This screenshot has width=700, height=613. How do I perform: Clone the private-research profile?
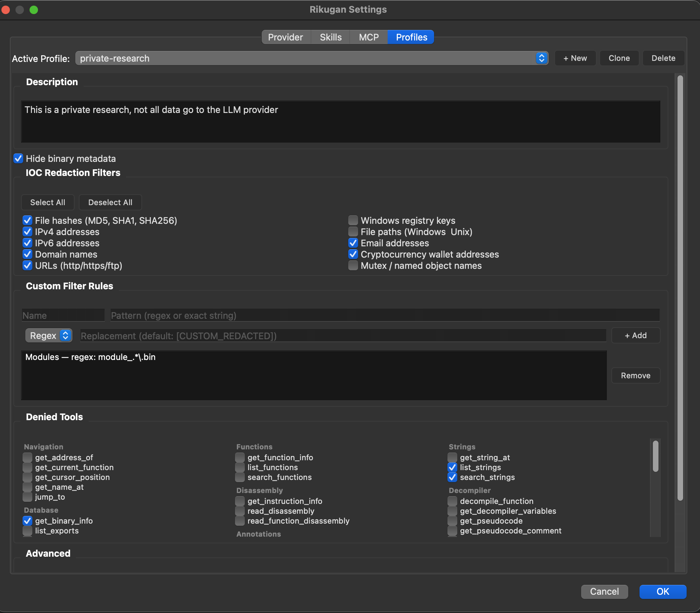click(x=618, y=58)
